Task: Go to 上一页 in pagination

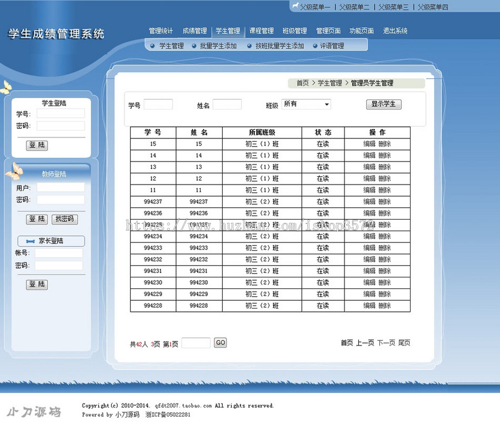Action: coord(365,343)
